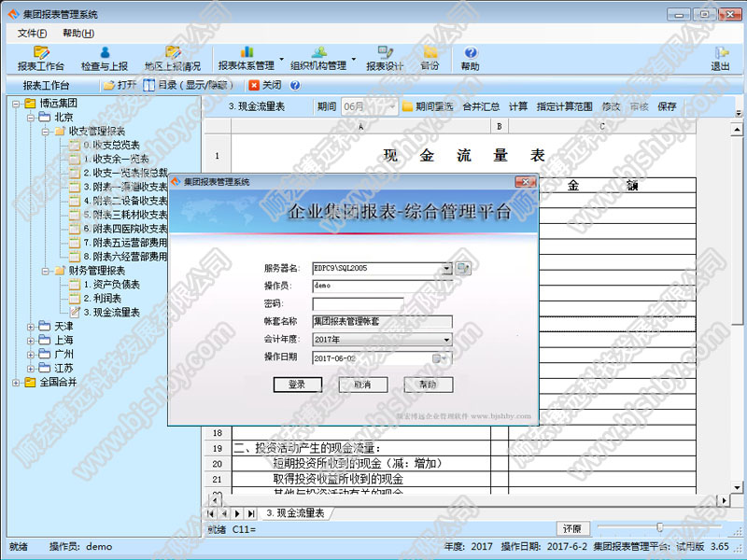Screen dimensions: 747x560
Task: Collapse the 北京 tree node
Action: coord(31,118)
